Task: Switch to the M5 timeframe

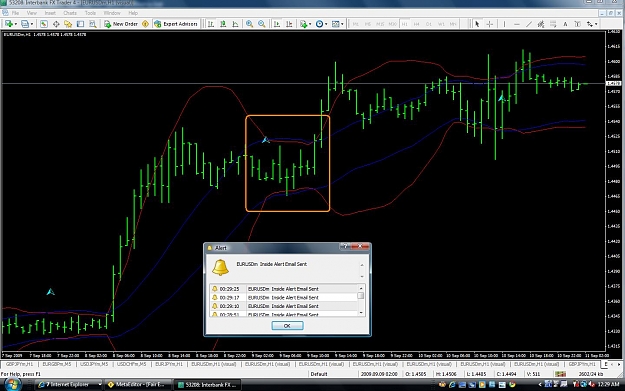Action: tap(368, 24)
